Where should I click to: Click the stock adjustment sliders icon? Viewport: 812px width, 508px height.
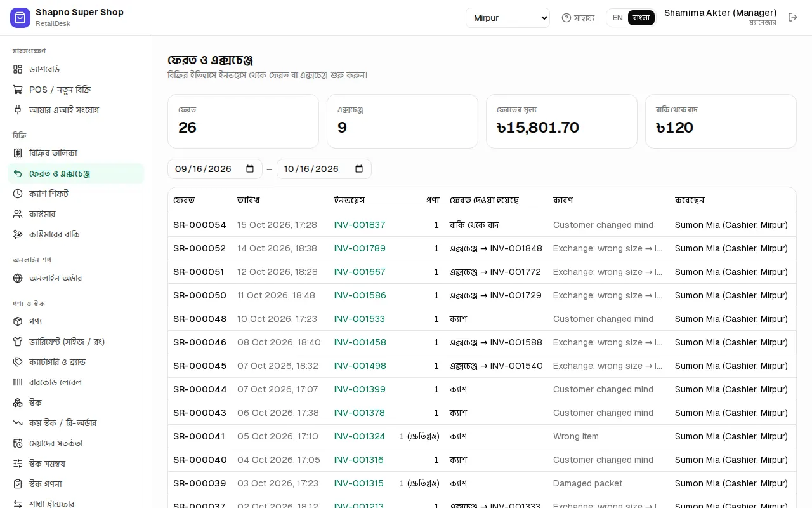coord(18,464)
